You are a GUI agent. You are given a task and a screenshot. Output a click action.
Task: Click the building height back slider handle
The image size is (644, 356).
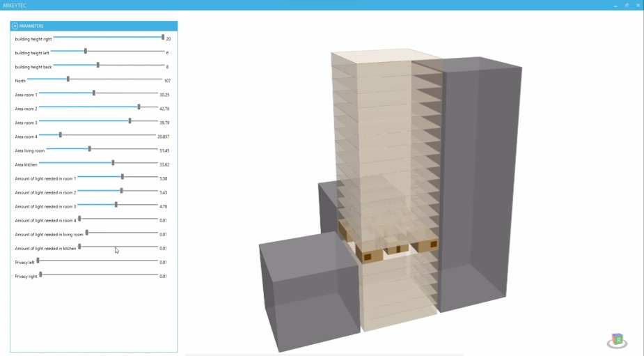pos(98,65)
